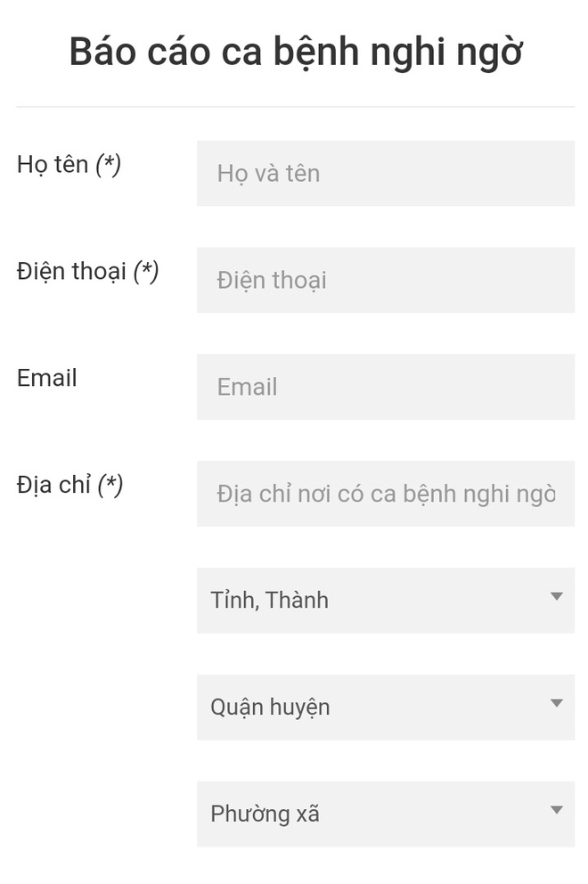Viewport: 588px width, 884px height.
Task: Click the required asterisk next to Họ tên
Action: [108, 165]
